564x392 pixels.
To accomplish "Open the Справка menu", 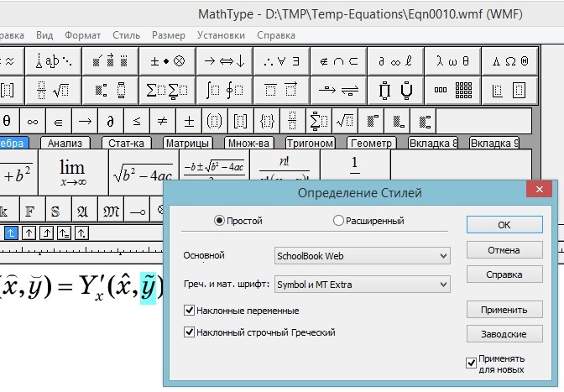I will 276,35.
